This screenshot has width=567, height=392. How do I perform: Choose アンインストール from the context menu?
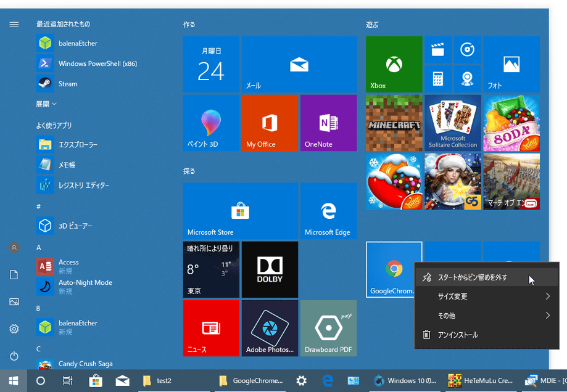click(x=487, y=335)
